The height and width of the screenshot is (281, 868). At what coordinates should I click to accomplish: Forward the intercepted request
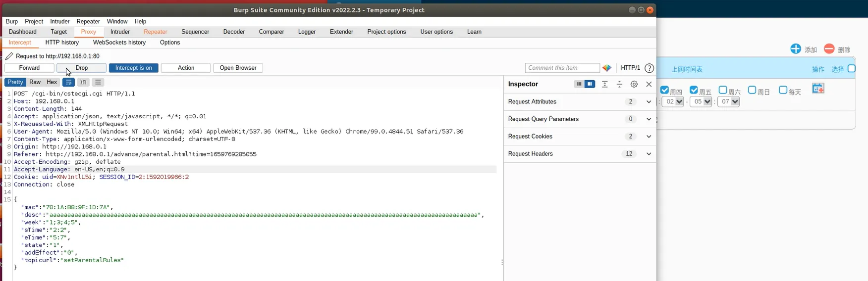click(x=29, y=68)
